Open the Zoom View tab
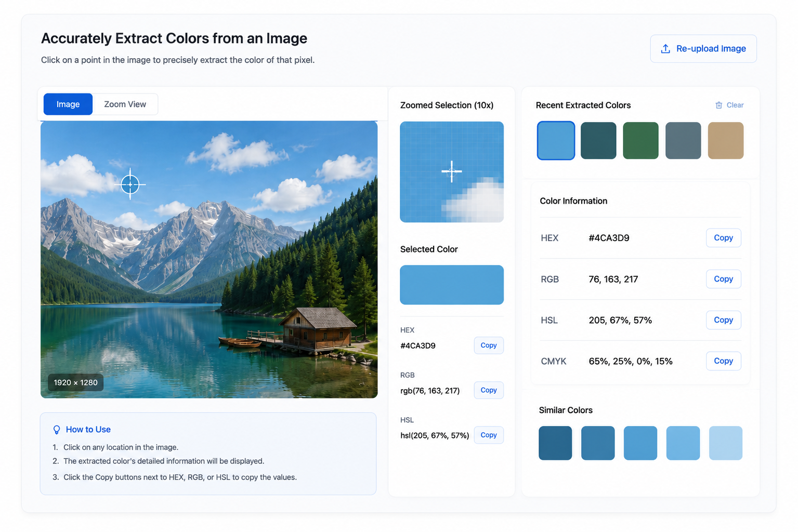 (x=125, y=104)
